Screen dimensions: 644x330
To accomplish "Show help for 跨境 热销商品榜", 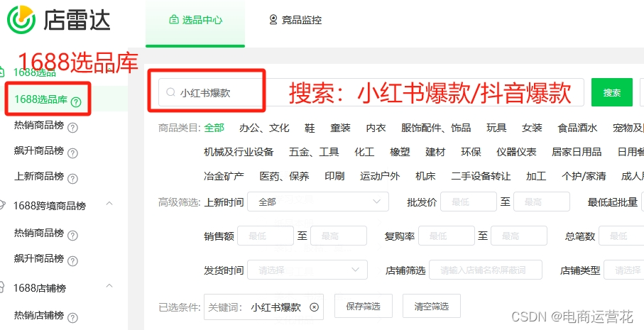I will [72, 235].
